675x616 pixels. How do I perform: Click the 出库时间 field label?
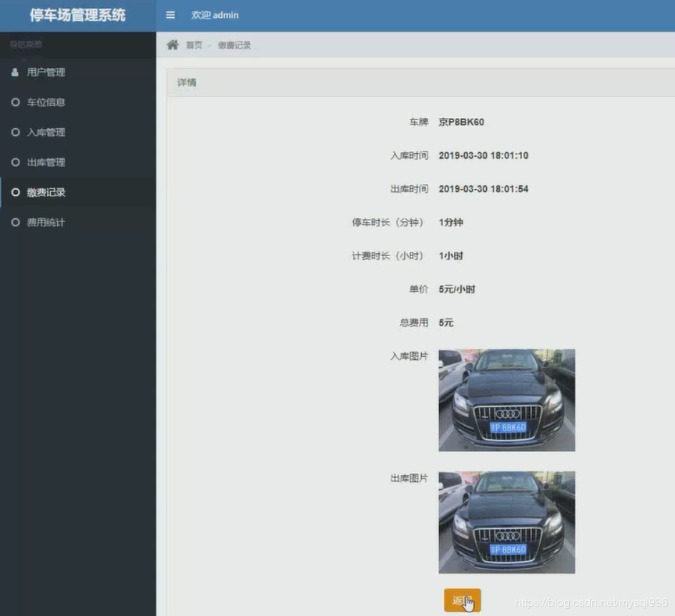pyautogui.click(x=409, y=189)
